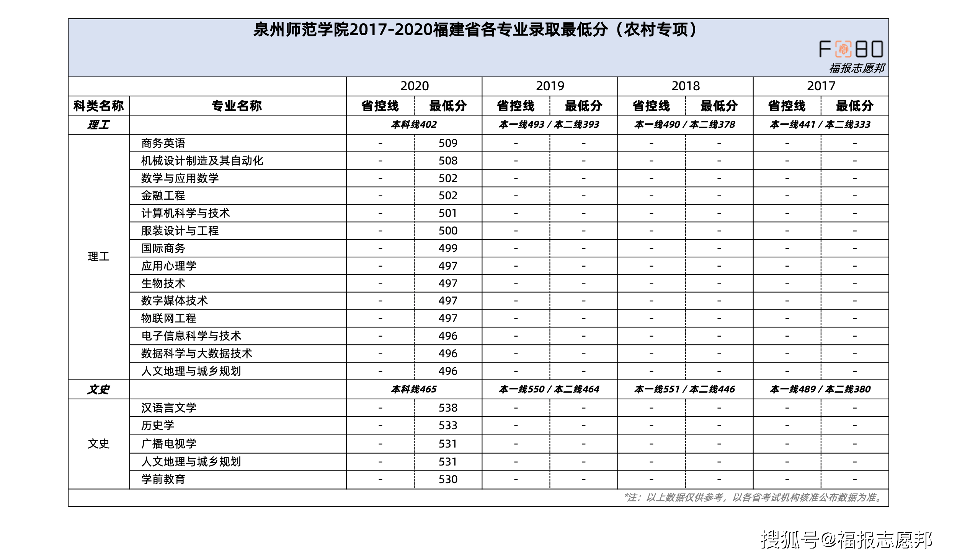957x560 pixels.
Task: Select the 广播电视学 major
Action: pyautogui.click(x=169, y=444)
